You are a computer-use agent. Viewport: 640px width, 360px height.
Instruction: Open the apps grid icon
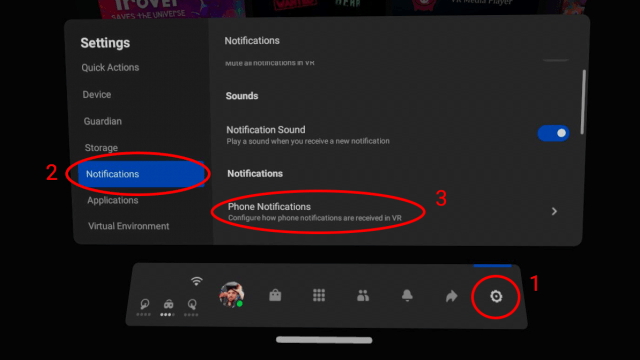point(319,295)
